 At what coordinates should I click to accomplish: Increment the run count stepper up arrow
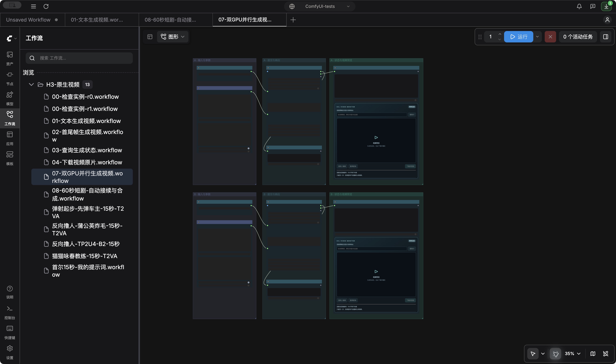[500, 34]
